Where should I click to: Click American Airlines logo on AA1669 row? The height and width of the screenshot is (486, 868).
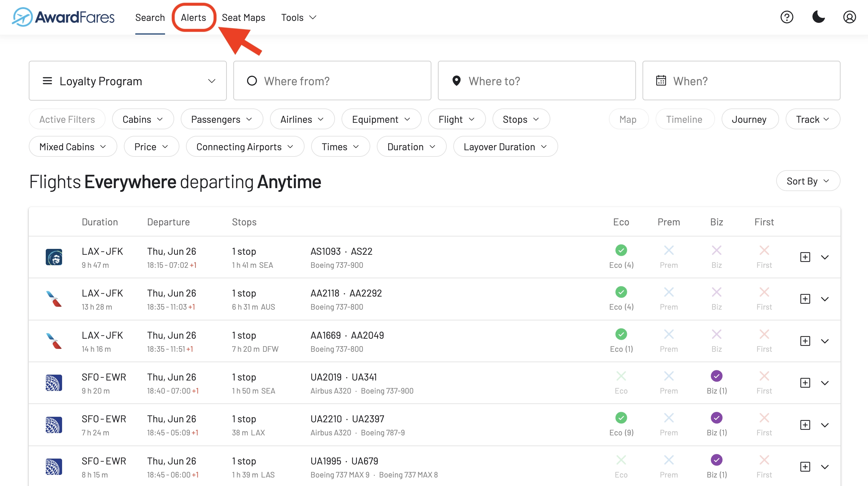point(54,341)
